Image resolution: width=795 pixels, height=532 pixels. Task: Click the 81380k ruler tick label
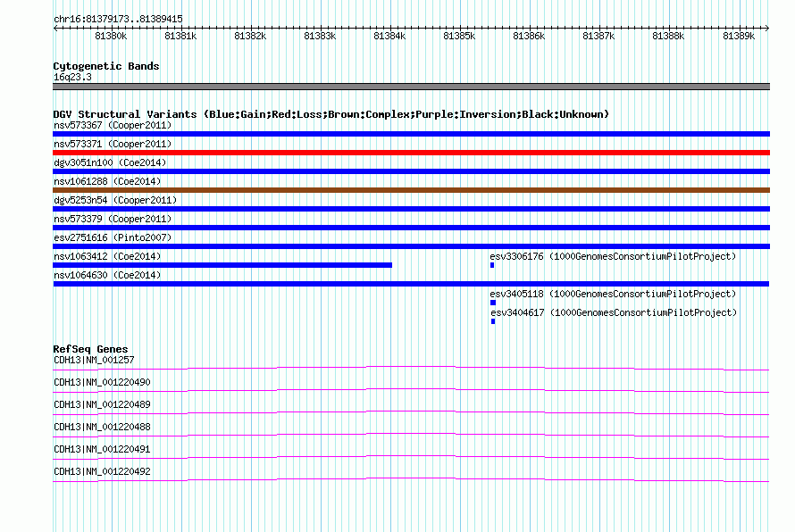click(x=111, y=36)
